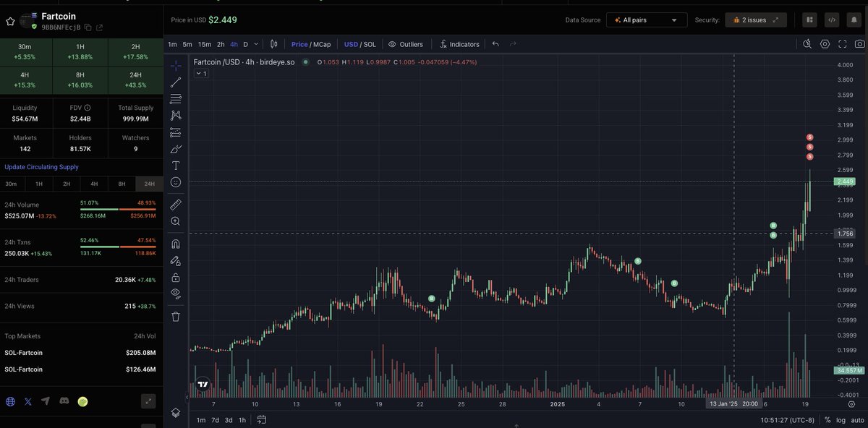The width and height of the screenshot is (868, 428).
Task: Switch stats panel to the 30m tab
Action: pos(11,184)
